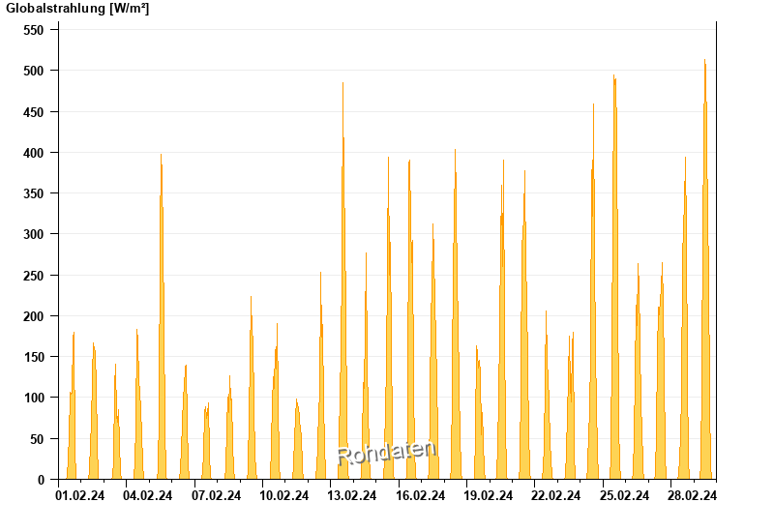
Task: Select the 100 y-axis tick label
Action: [35, 398]
